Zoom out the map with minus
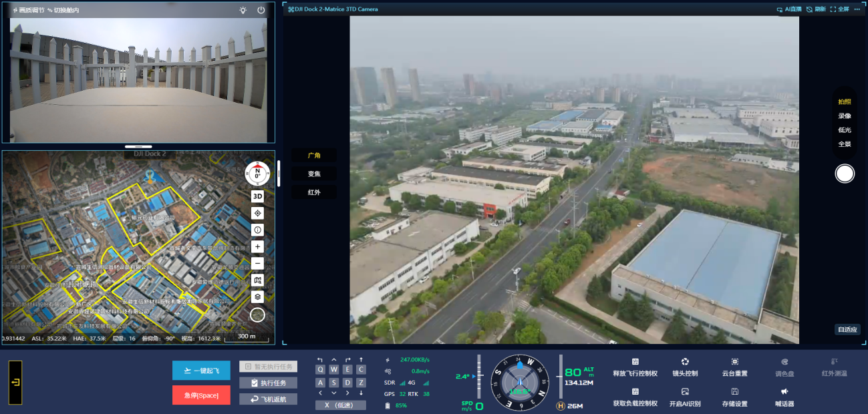This screenshot has height=414, width=868. (257, 263)
